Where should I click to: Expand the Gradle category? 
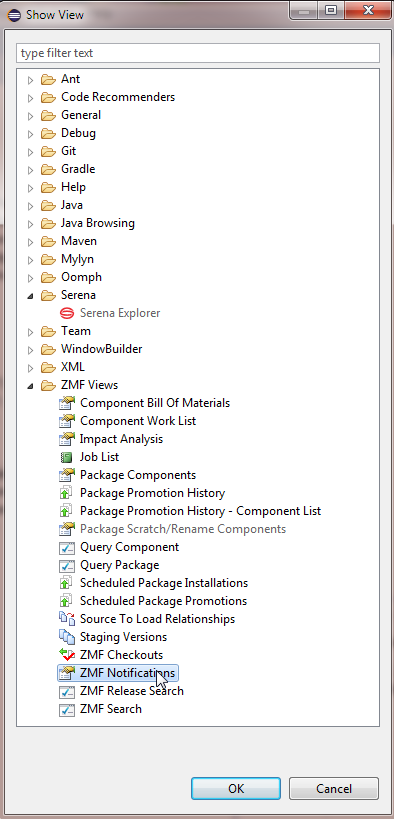(30, 170)
